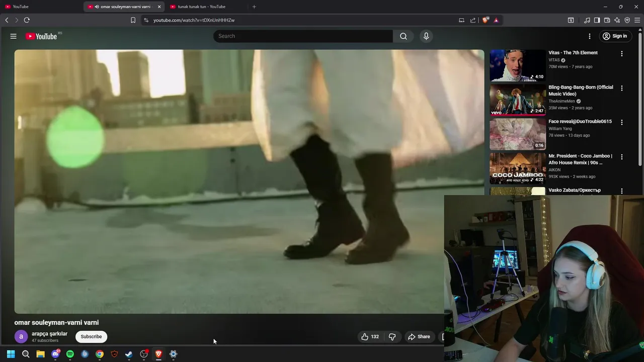644x362 pixels.
Task: Click the share page icon in address bar
Action: tap(473, 20)
